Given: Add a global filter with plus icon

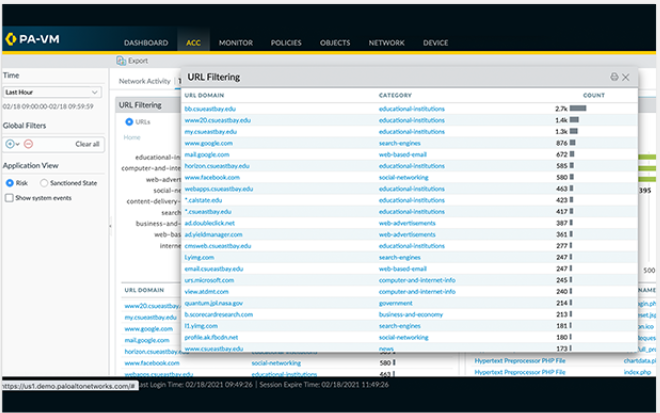Looking at the screenshot, I should click(10, 144).
